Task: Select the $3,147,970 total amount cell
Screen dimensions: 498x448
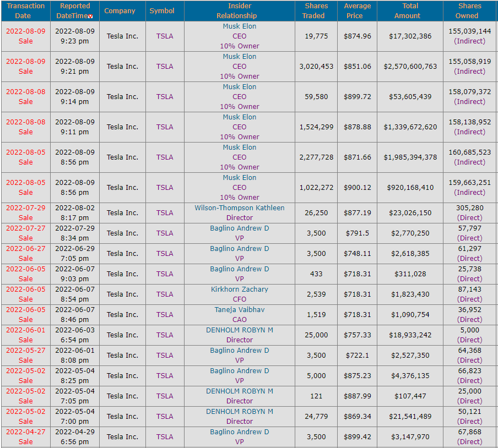Action: 410,437
